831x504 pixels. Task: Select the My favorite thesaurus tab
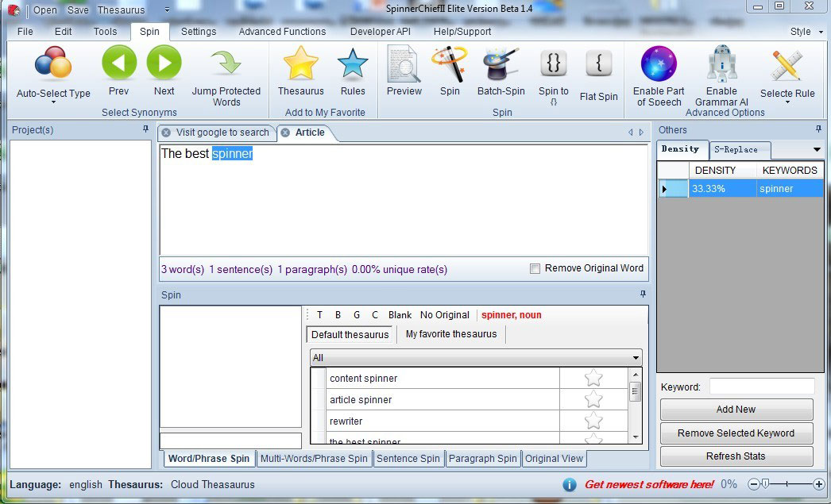point(451,334)
